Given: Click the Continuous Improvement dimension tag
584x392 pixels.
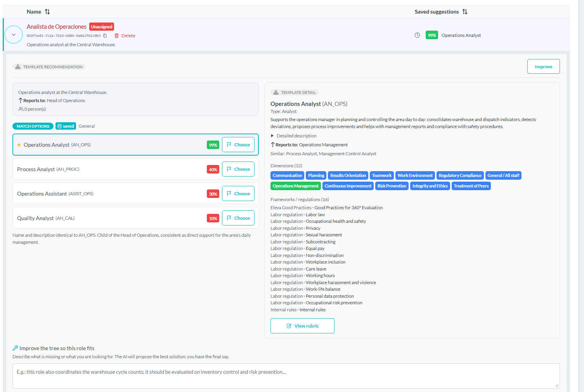Looking at the screenshot, I should [x=348, y=186].
